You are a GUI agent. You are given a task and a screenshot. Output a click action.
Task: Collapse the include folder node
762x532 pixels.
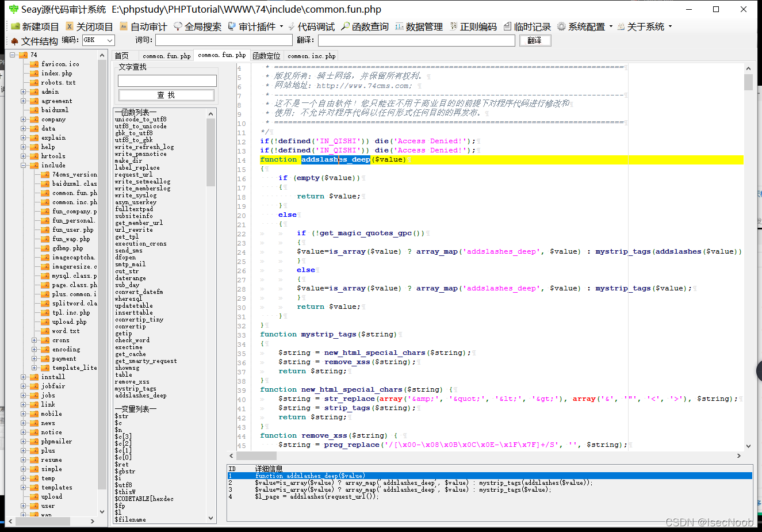coord(24,166)
